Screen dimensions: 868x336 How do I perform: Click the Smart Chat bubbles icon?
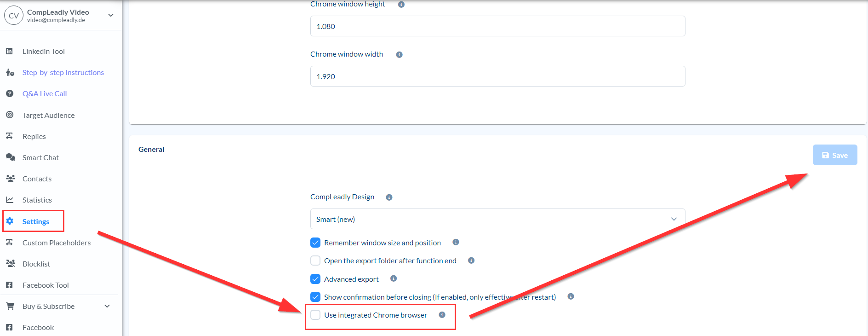10,157
